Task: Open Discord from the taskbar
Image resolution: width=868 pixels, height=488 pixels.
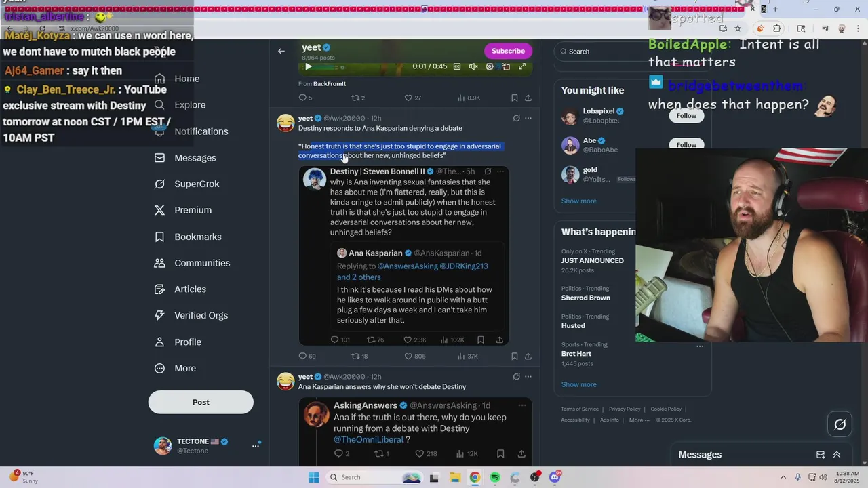Action: coord(555,477)
